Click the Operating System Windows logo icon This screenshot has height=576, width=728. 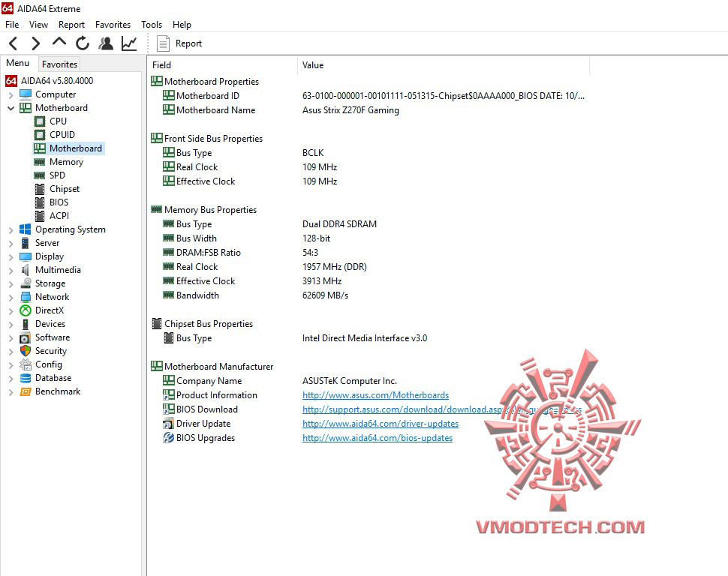(25, 229)
